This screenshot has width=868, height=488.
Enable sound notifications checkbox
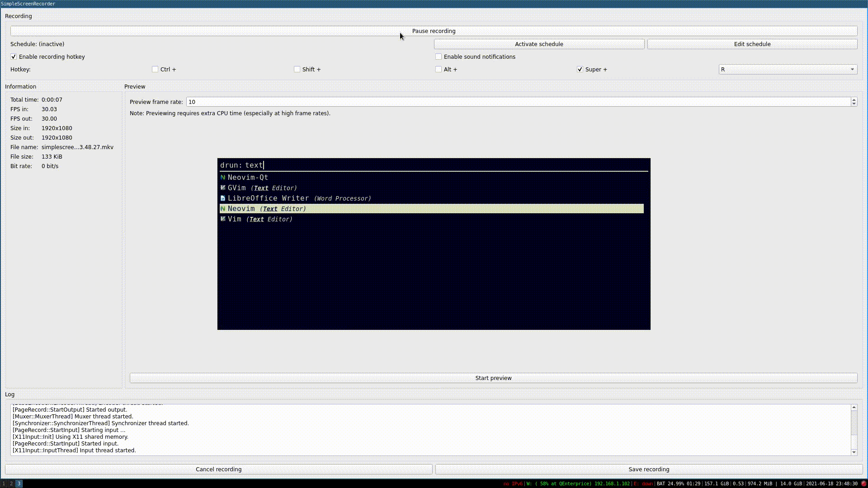click(x=438, y=57)
